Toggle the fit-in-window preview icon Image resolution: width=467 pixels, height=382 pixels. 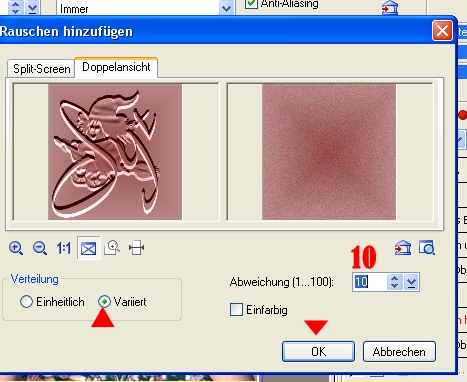point(88,248)
